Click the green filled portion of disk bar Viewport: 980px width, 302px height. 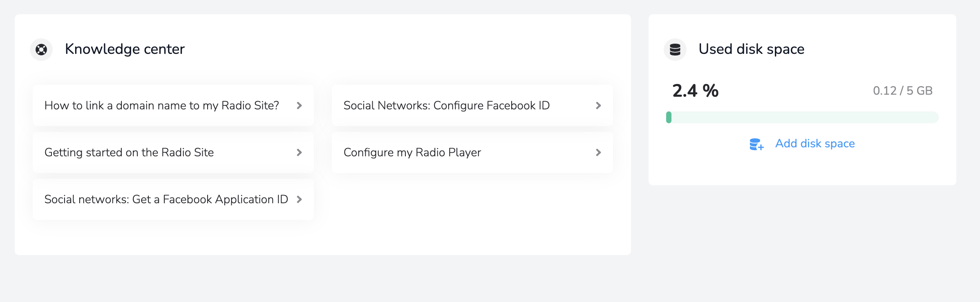pyautogui.click(x=669, y=118)
